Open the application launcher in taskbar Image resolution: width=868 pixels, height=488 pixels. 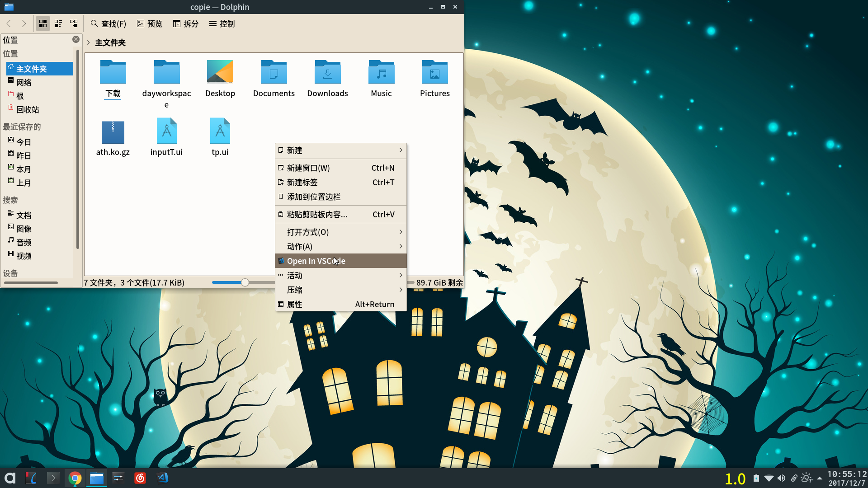pos(10,478)
